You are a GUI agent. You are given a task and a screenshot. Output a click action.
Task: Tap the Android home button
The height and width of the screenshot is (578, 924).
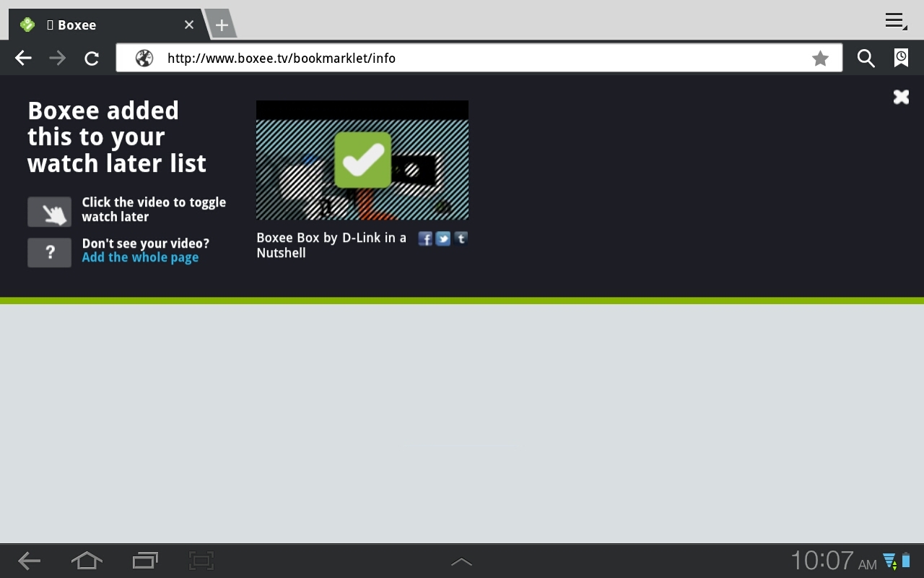pos(87,561)
